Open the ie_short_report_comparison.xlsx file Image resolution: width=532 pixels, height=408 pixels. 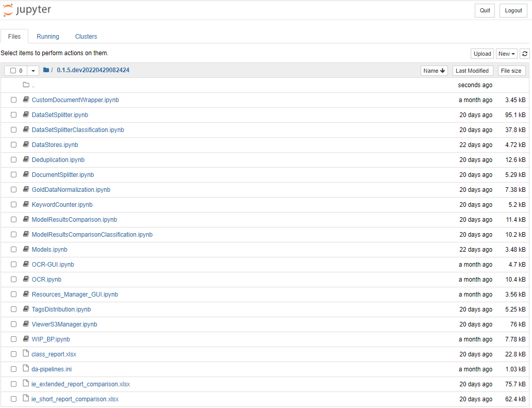75,399
